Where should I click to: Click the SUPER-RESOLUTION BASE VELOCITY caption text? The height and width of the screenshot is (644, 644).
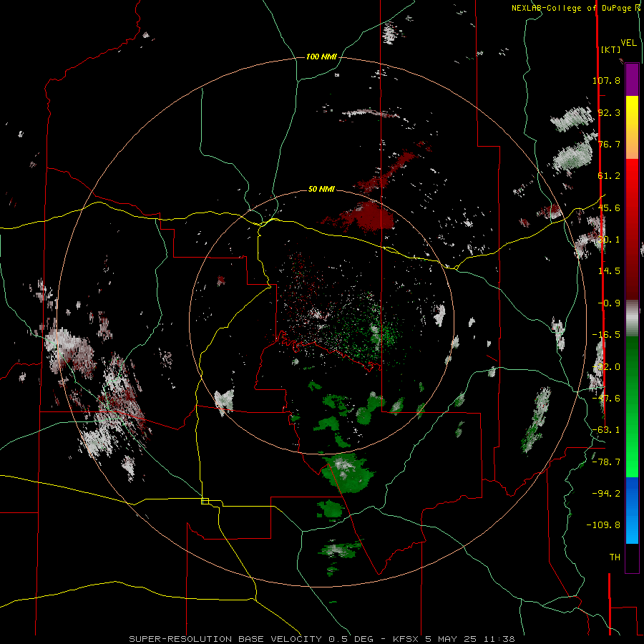pos(227,639)
